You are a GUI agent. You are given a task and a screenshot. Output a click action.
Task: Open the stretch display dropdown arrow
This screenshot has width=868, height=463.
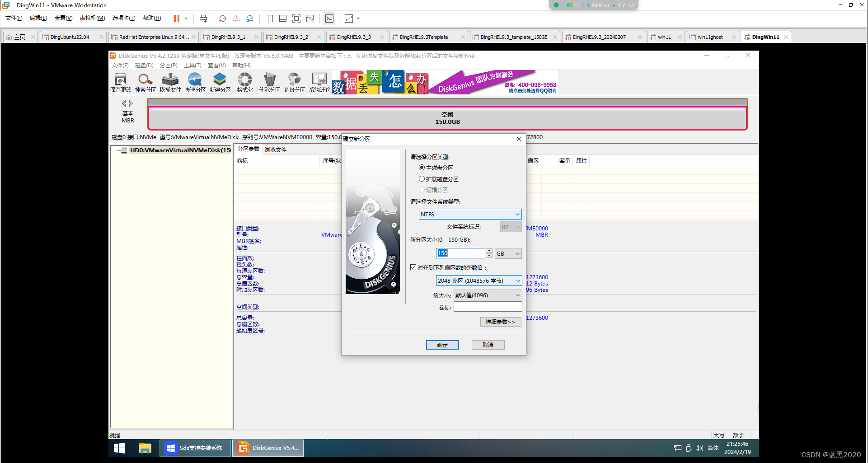pyautogui.click(x=358, y=19)
